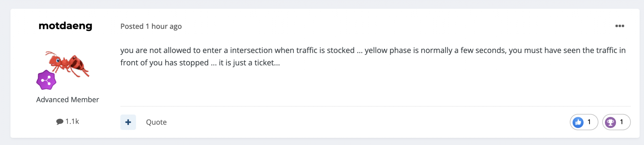644x145 pixels.
Task: Open the Posted 1 hour ago permalink
Action: pos(151,26)
